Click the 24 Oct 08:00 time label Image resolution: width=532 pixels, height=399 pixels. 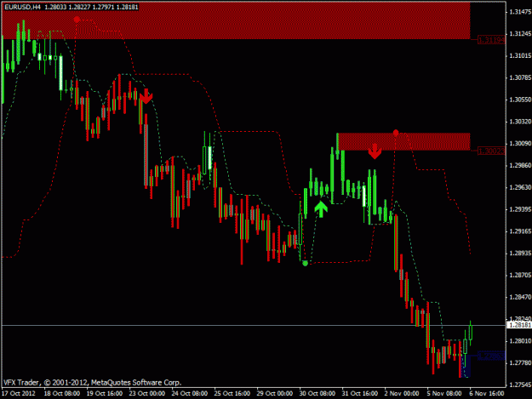pos(189,394)
